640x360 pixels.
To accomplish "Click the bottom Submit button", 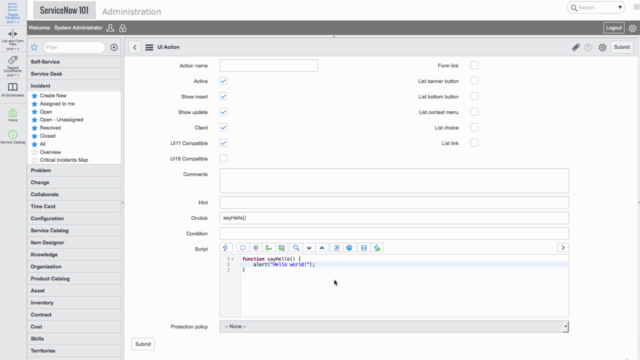I will point(143,344).
